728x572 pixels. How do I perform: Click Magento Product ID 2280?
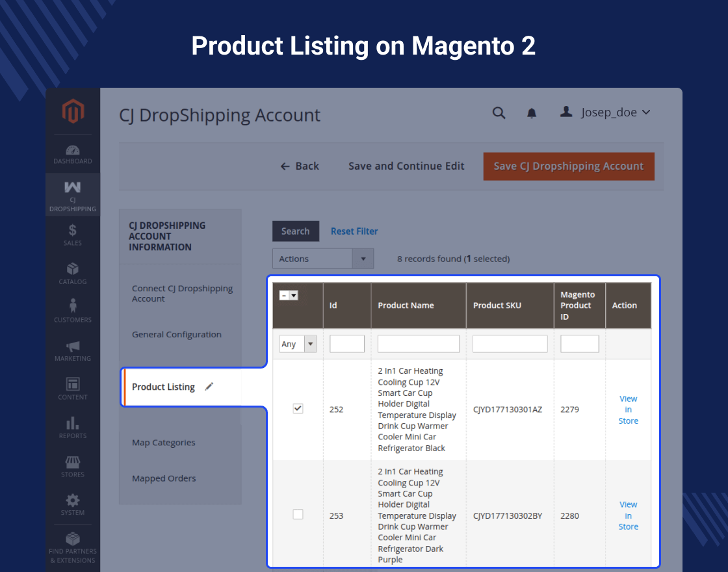point(569,516)
